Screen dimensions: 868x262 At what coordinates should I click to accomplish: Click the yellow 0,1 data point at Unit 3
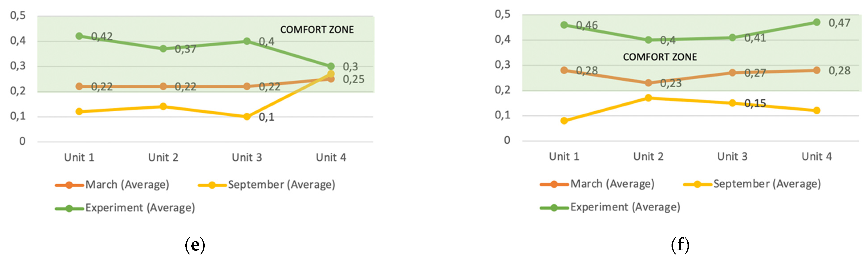(247, 117)
